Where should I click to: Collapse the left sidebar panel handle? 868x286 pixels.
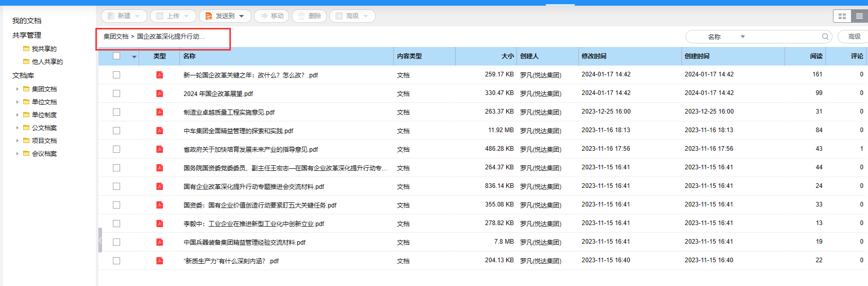click(100, 240)
